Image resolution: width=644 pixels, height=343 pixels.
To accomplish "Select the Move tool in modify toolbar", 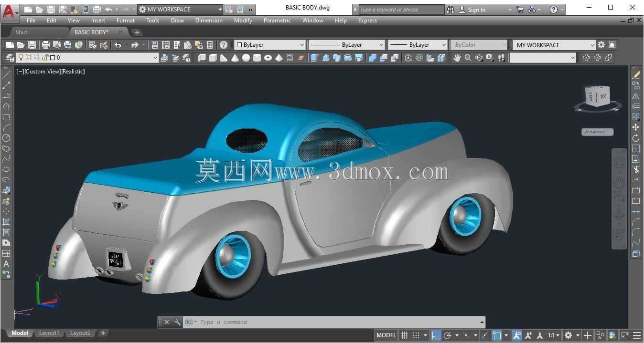I will 635,127.
